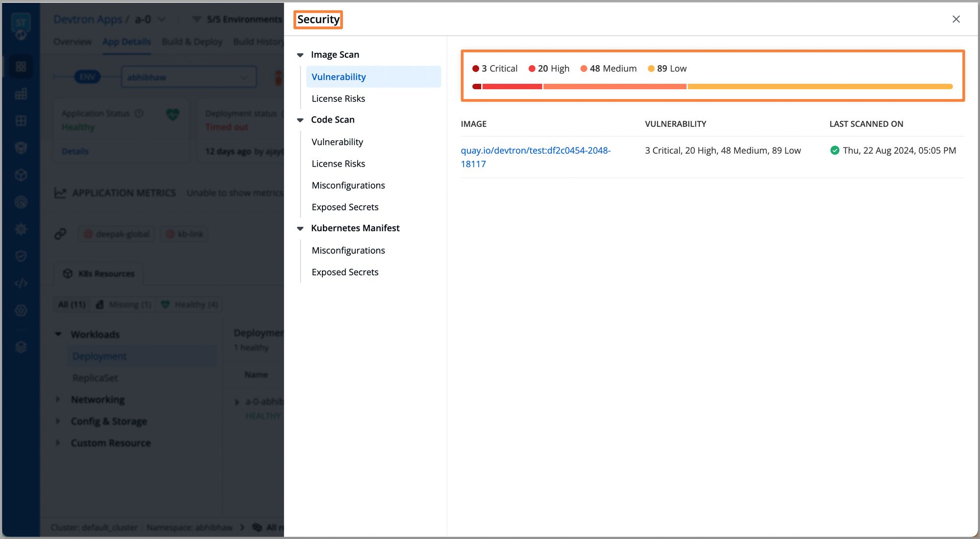
Task: Collapse the Code Scan section
Action: pos(300,120)
